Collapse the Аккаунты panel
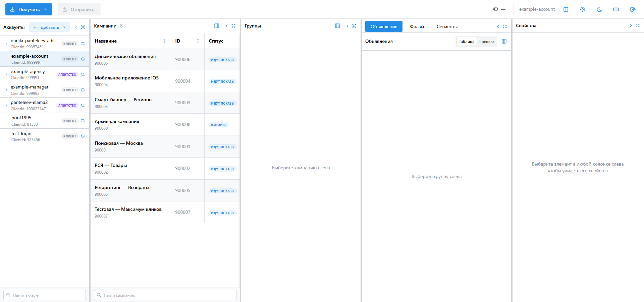644x302 pixels. pyautogui.click(x=76, y=27)
